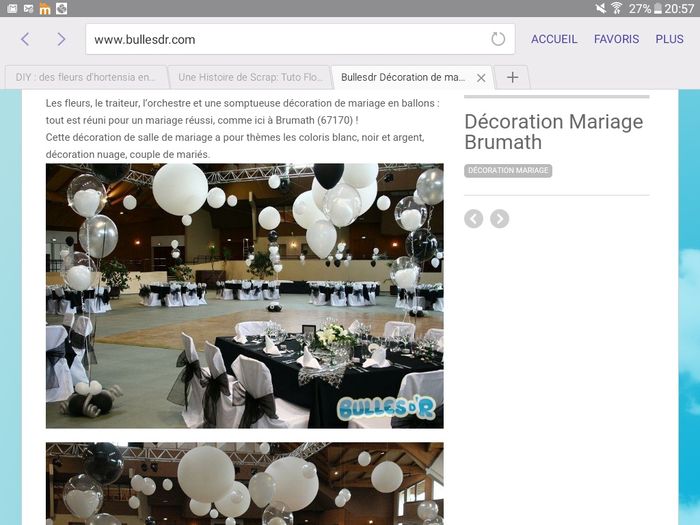Open the ACCUEIL home button

pos(554,39)
